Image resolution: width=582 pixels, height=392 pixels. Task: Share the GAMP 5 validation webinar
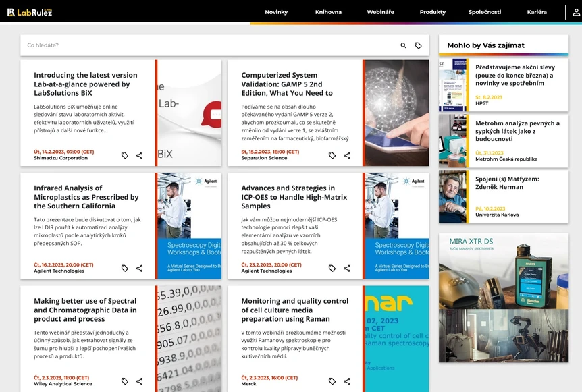(x=346, y=155)
